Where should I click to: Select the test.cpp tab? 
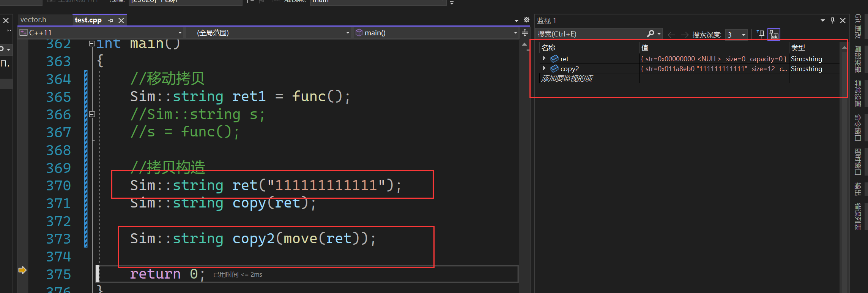click(88, 20)
